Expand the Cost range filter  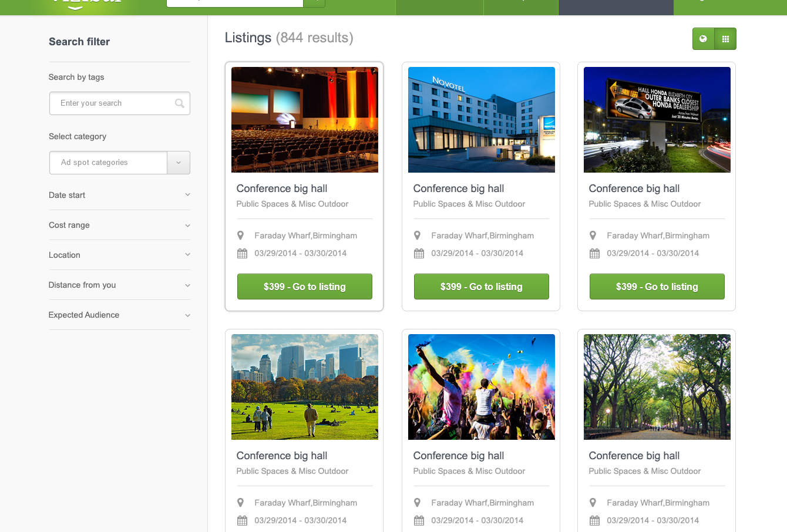click(x=120, y=225)
